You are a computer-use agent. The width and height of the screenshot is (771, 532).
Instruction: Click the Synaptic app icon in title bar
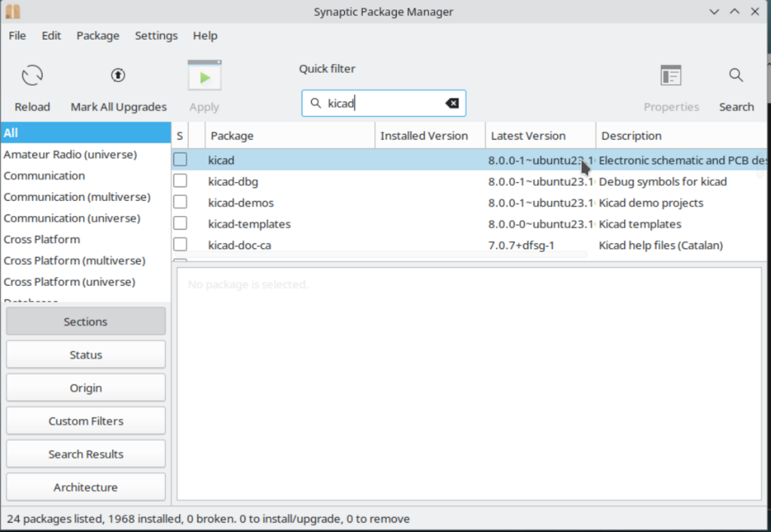[x=13, y=12]
